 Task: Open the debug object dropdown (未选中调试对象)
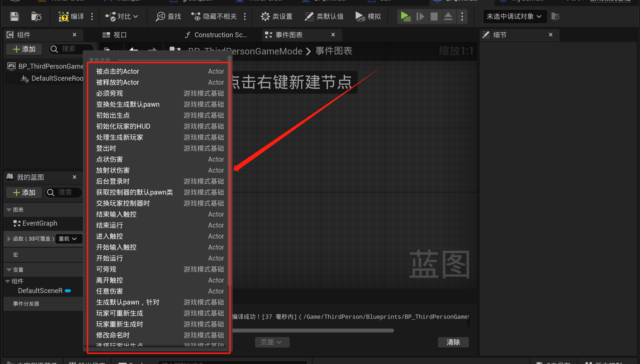(514, 16)
